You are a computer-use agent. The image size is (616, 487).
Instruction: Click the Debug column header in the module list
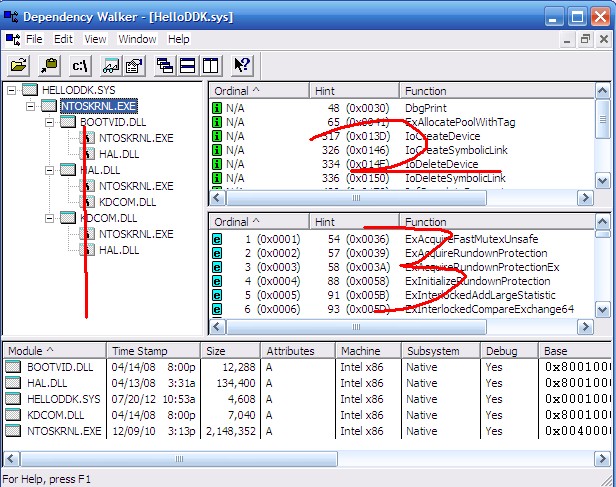click(509, 351)
